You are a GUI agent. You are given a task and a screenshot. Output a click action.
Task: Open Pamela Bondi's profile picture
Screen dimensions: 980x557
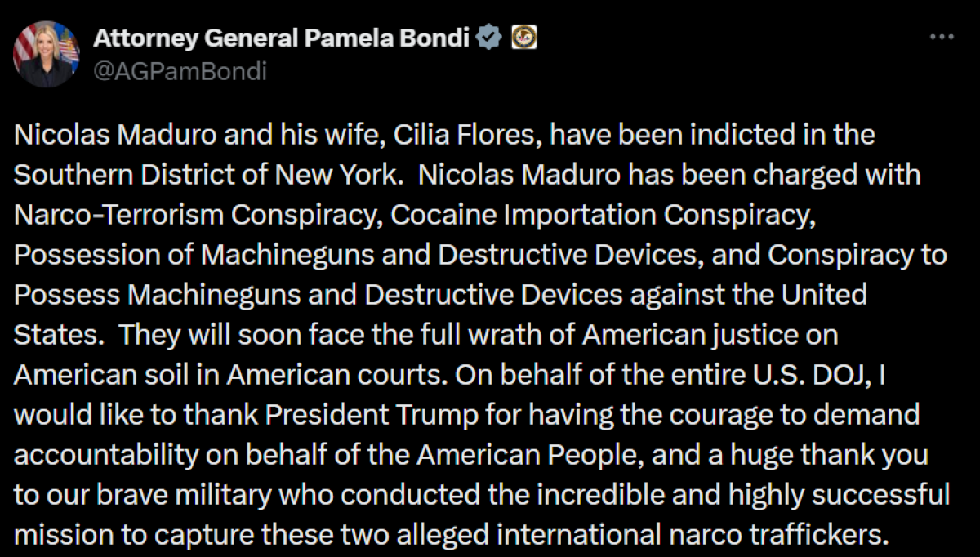(x=46, y=54)
